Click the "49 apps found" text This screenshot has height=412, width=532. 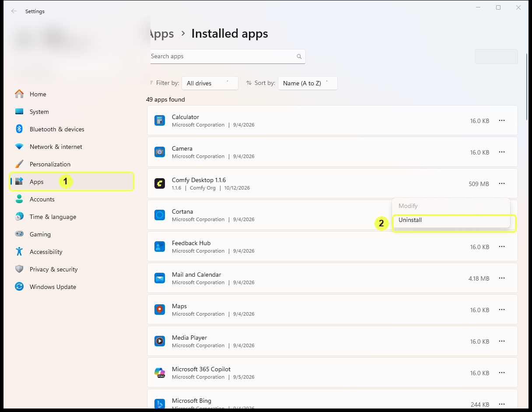coord(165,99)
